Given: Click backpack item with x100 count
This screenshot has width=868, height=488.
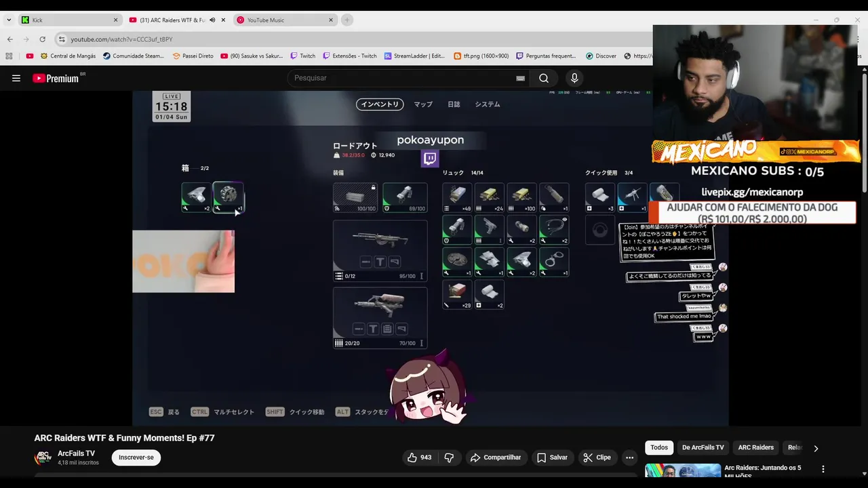Looking at the screenshot, I should (x=521, y=197).
